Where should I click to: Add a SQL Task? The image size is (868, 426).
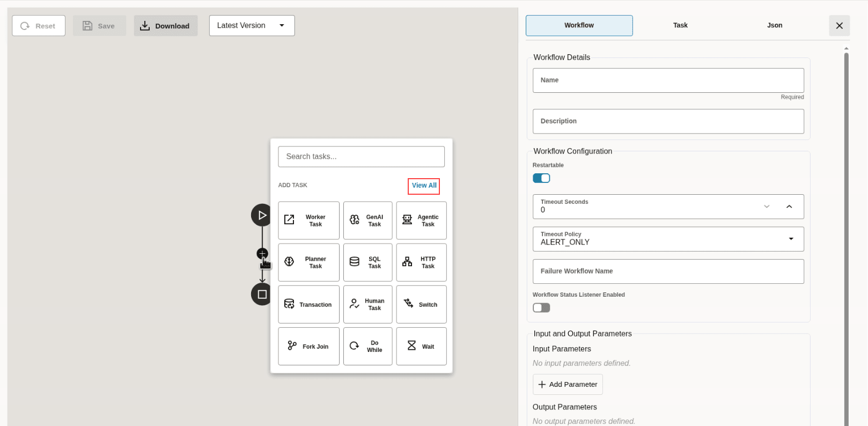[367, 262]
